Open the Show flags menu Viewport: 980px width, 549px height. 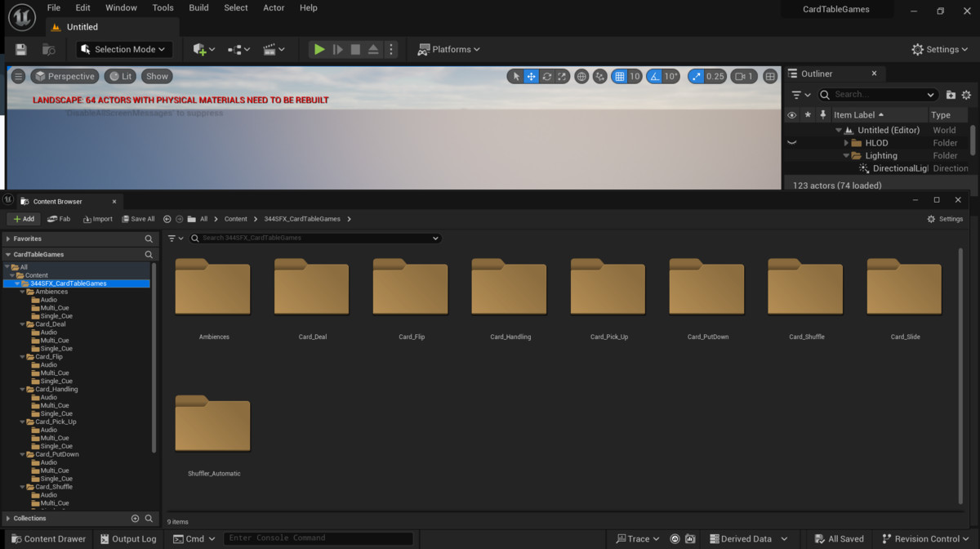(157, 76)
